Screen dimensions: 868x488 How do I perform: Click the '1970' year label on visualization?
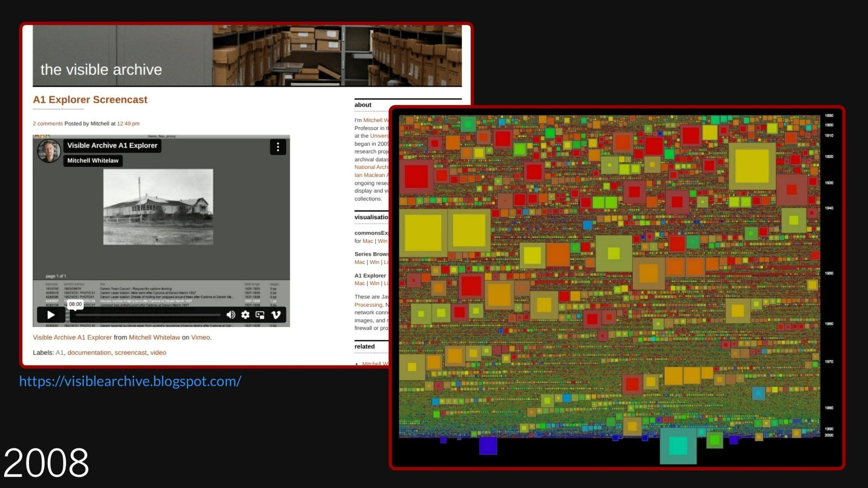tap(829, 362)
